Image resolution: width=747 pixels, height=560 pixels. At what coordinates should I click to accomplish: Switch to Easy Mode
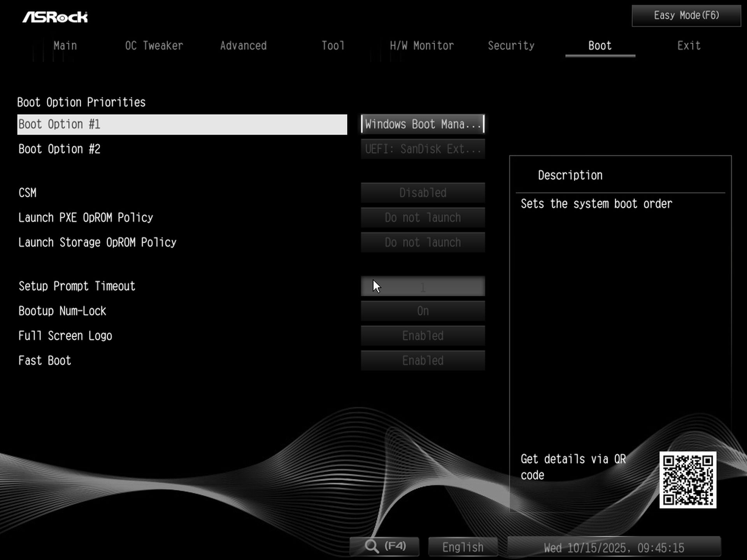point(686,15)
